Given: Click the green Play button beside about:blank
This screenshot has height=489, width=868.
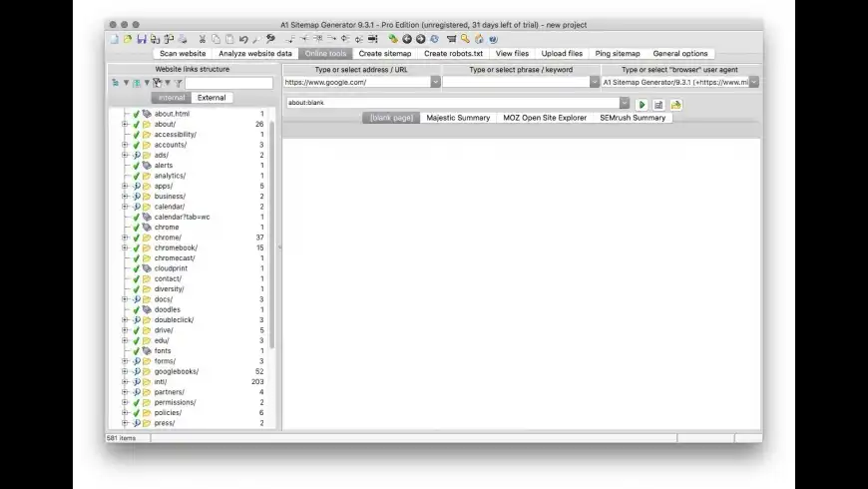Looking at the screenshot, I should pos(642,105).
